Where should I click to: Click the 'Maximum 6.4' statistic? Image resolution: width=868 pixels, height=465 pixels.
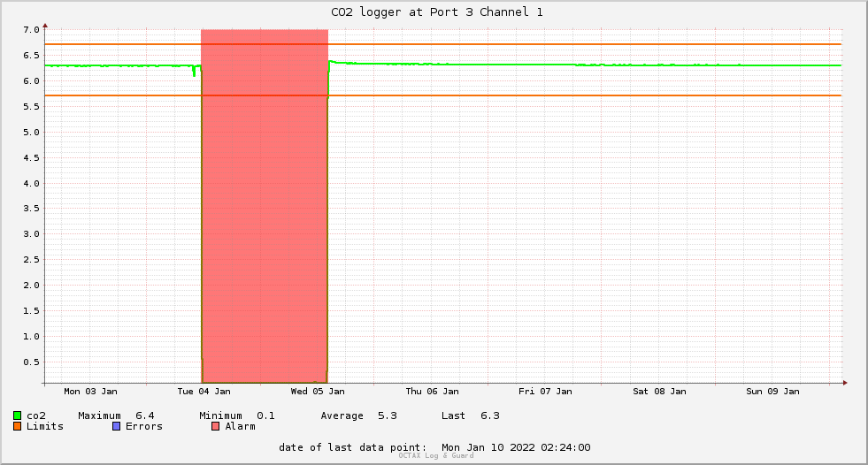point(116,415)
